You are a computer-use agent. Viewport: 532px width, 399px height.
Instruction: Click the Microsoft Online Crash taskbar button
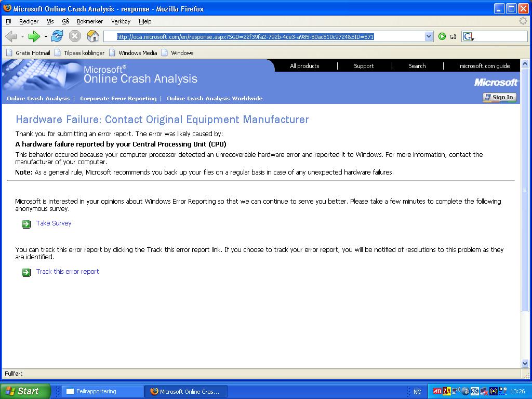[x=185, y=392]
